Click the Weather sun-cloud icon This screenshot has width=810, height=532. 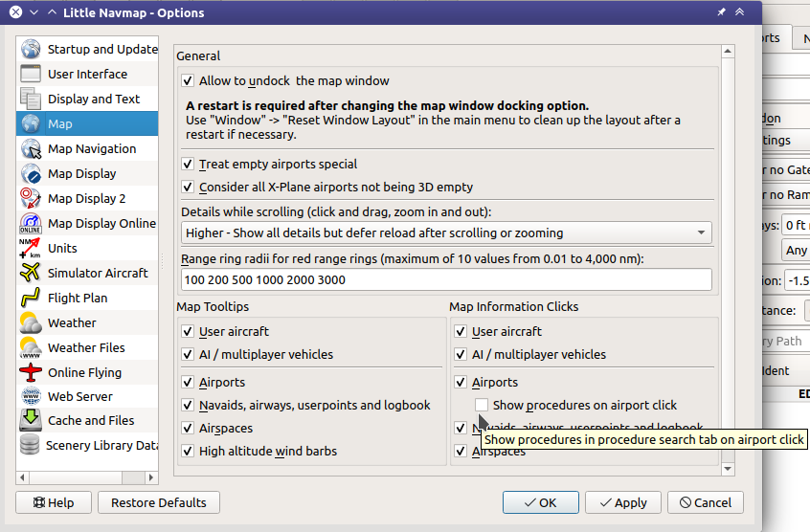[x=31, y=322]
